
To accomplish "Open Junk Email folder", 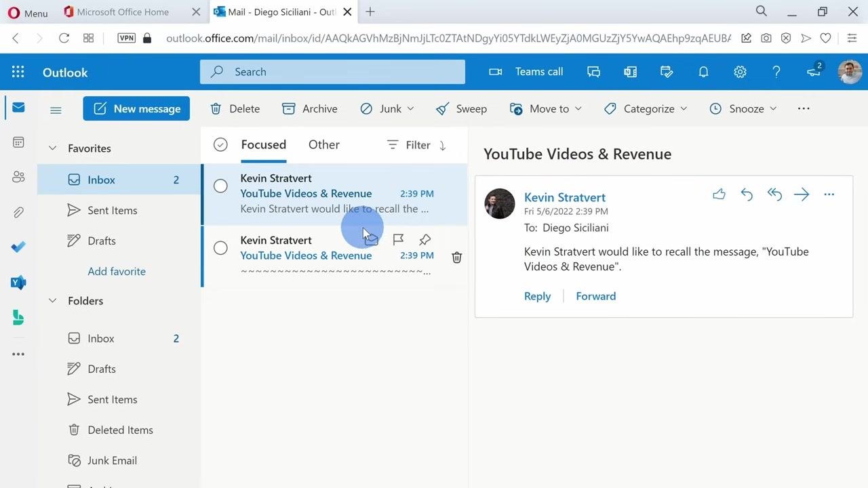I will coord(119,460).
